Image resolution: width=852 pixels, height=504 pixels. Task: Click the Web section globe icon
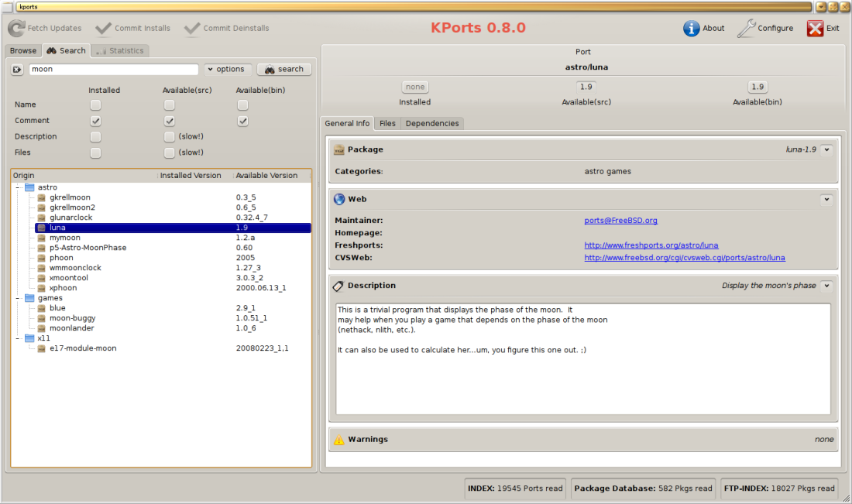[x=339, y=199]
